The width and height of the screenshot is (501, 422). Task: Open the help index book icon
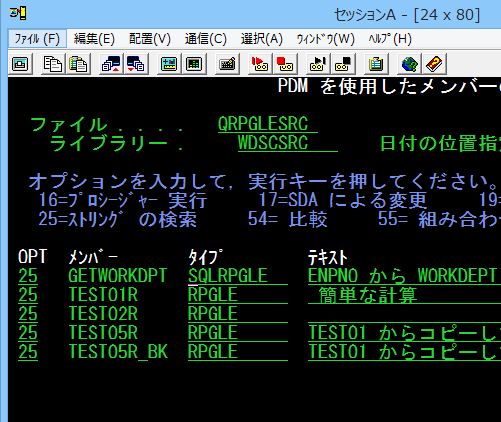(x=435, y=63)
